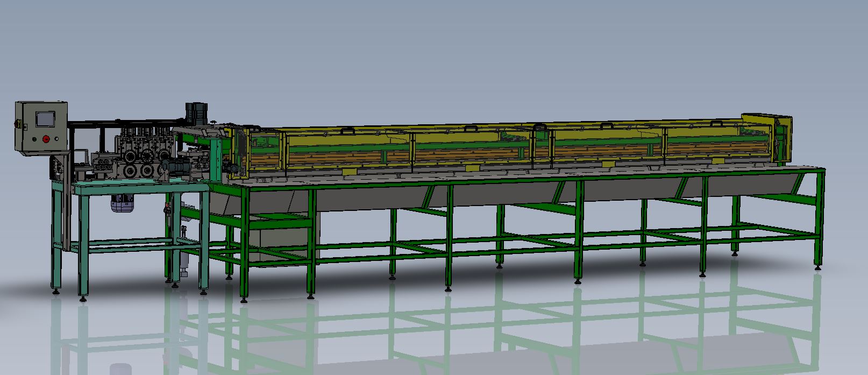The image size is (868, 375).
Task: Pick the yellow end housing at far right
Action: click(766, 138)
